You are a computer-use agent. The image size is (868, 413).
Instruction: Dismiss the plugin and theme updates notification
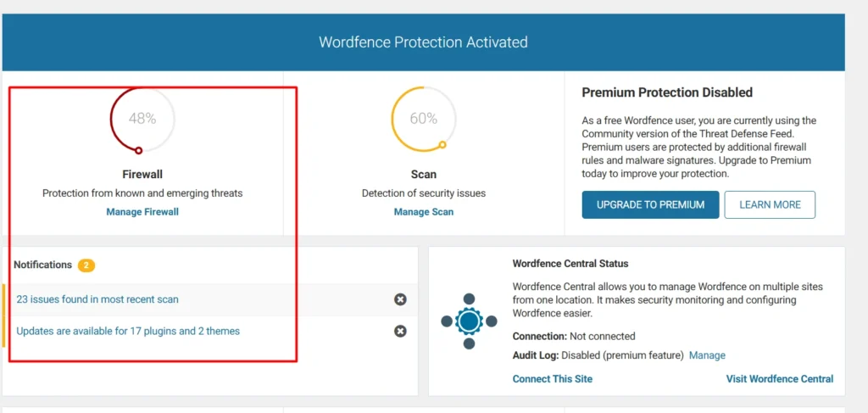[x=400, y=331]
